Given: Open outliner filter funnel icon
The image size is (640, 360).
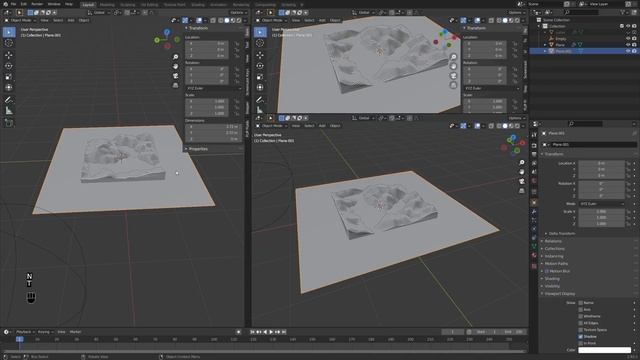Looking at the screenshot, I should 623,12.
